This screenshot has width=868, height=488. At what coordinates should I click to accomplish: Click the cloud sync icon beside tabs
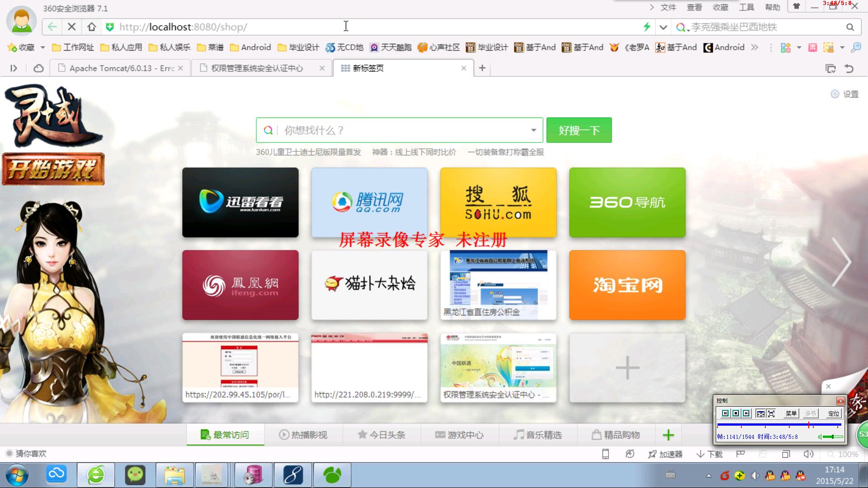click(x=38, y=68)
